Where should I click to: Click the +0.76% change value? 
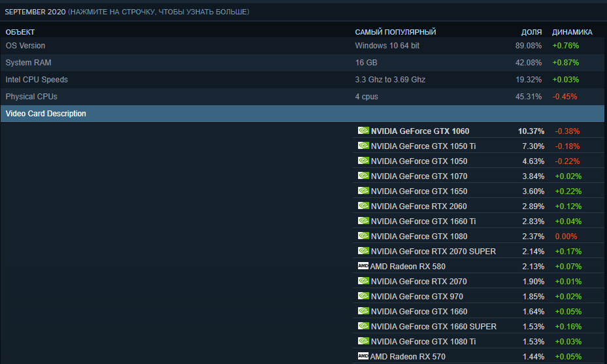click(x=566, y=46)
